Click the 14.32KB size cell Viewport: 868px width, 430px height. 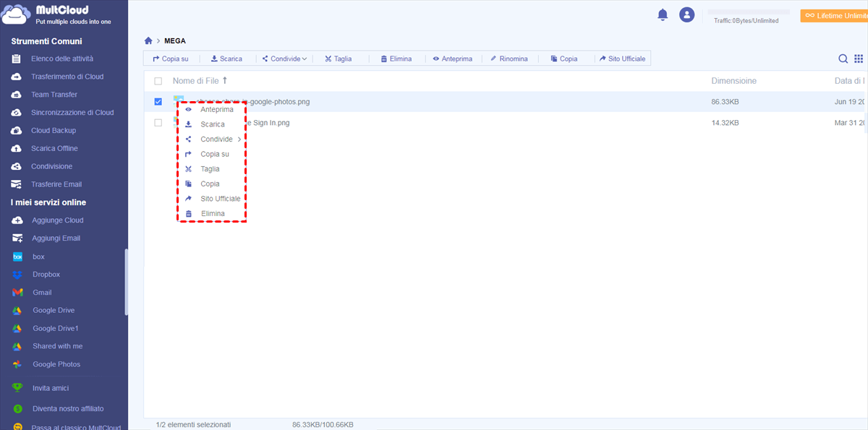[725, 123]
